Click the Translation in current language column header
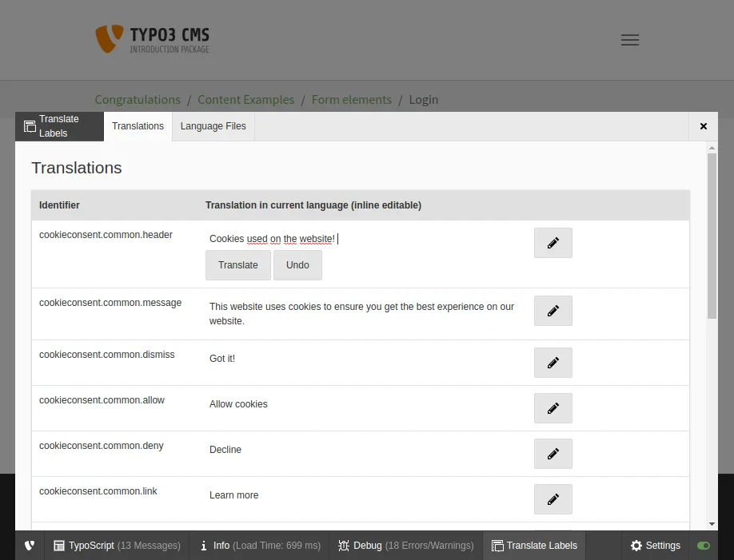Screen dimensions: 734x560 click(313, 205)
